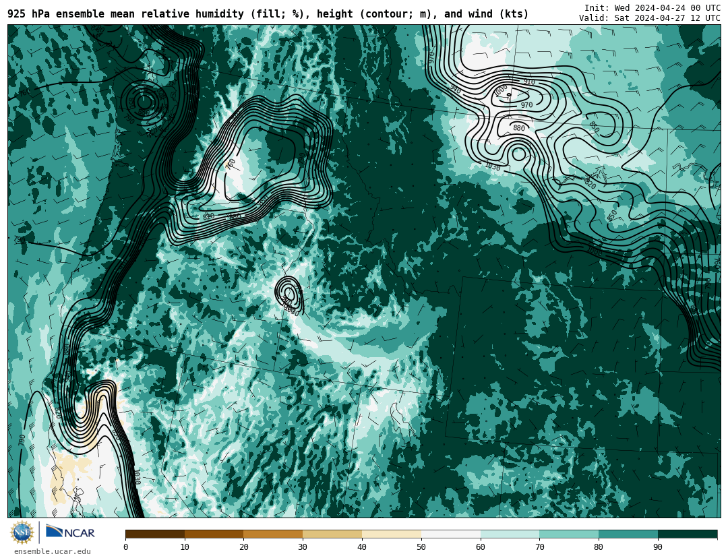Pick the 40-50 pale yellow colorbar segment

pos(392,534)
